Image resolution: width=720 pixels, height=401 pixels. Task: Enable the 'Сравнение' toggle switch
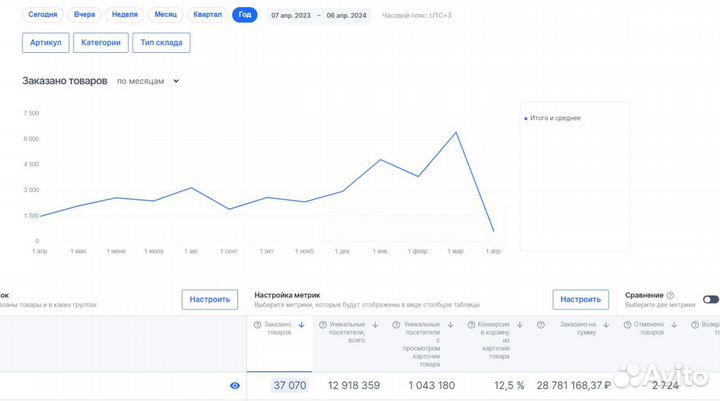point(711,299)
